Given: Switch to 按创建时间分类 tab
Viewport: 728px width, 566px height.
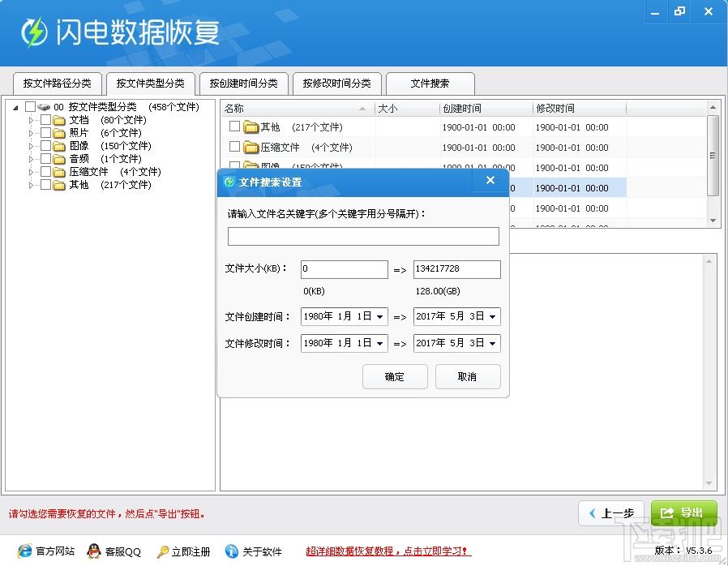Looking at the screenshot, I should click(244, 84).
